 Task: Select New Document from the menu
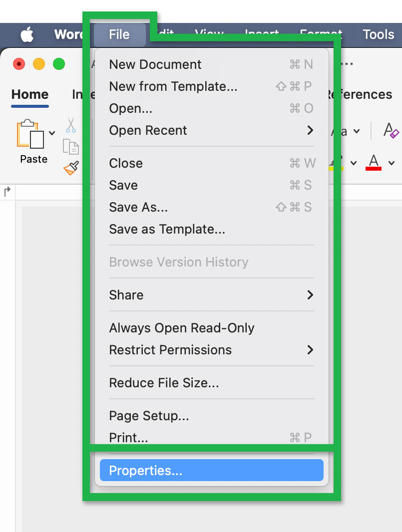point(155,64)
